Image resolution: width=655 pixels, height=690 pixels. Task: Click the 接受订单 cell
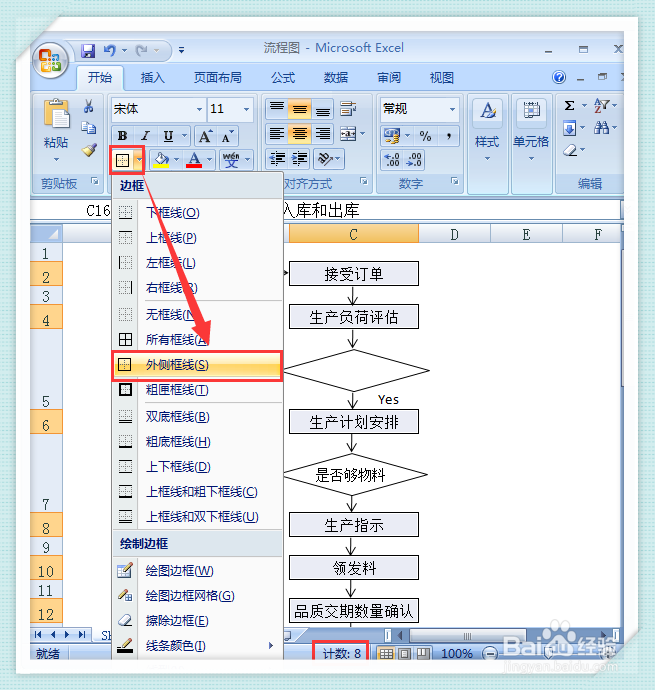[x=353, y=274]
